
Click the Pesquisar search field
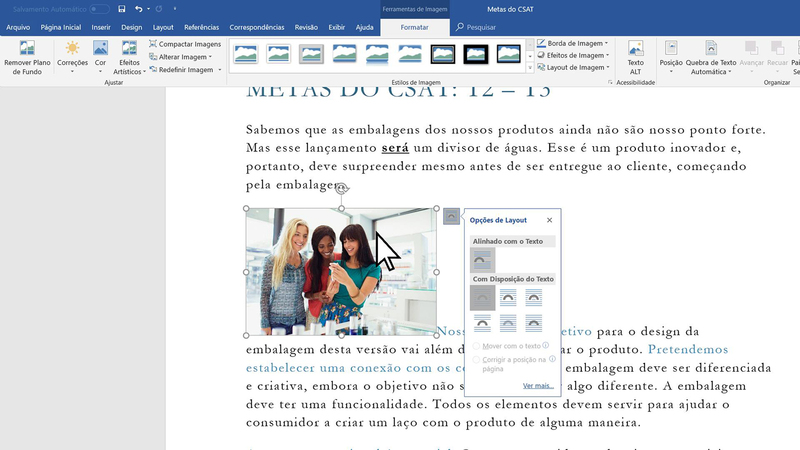click(481, 27)
